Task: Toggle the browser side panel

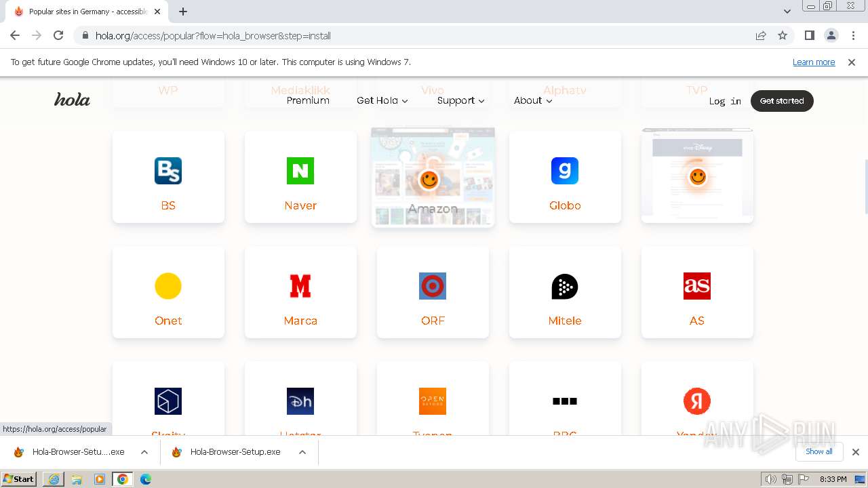Action: 810,35
